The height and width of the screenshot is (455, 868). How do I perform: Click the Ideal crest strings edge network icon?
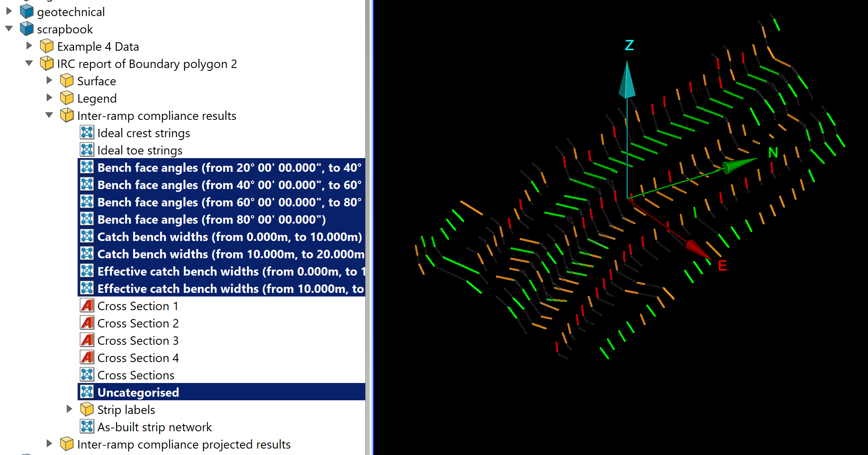pyautogui.click(x=87, y=133)
